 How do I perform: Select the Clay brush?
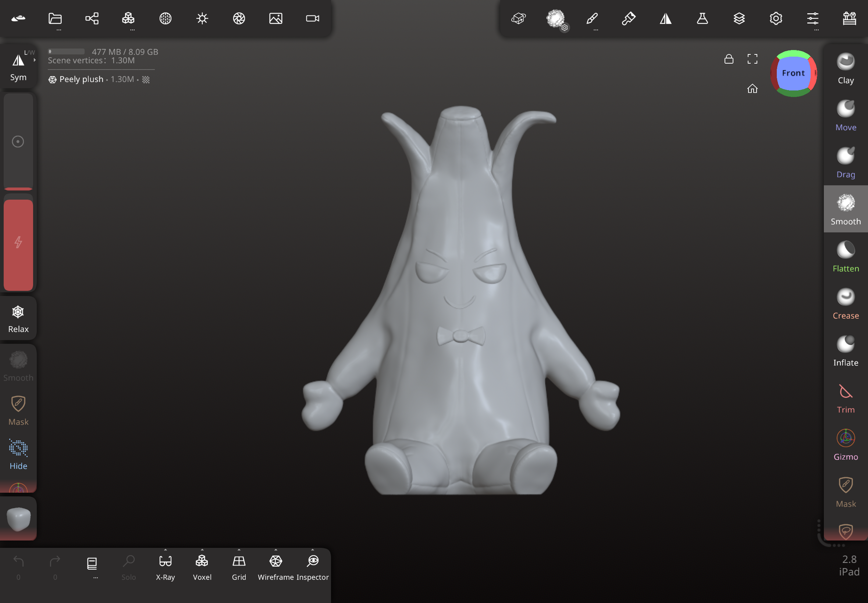tap(846, 68)
